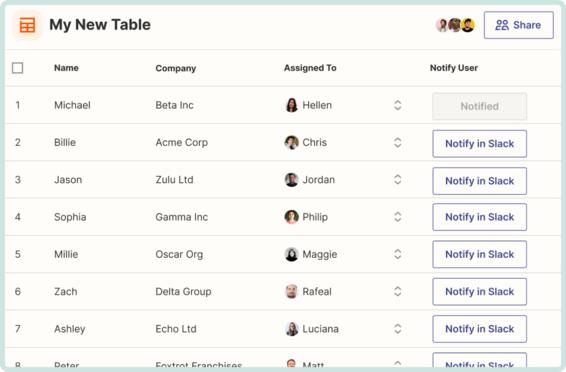This screenshot has width=566, height=372.
Task: Click Philip's avatar icon
Action: click(291, 217)
